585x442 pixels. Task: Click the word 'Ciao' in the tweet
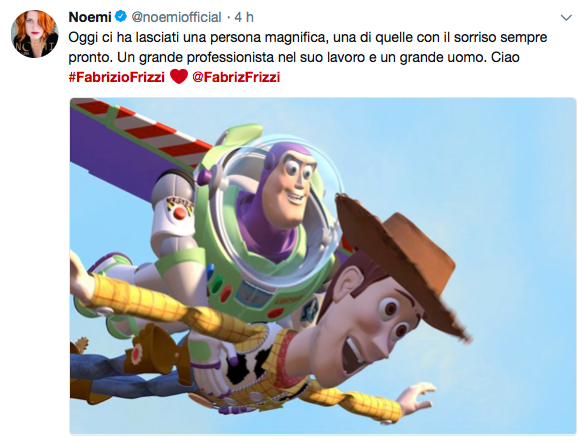pos(505,57)
